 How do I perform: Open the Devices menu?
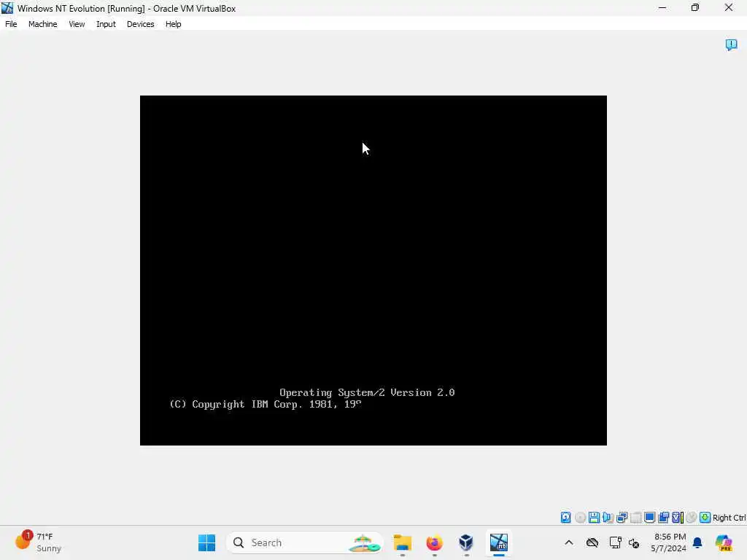click(141, 24)
